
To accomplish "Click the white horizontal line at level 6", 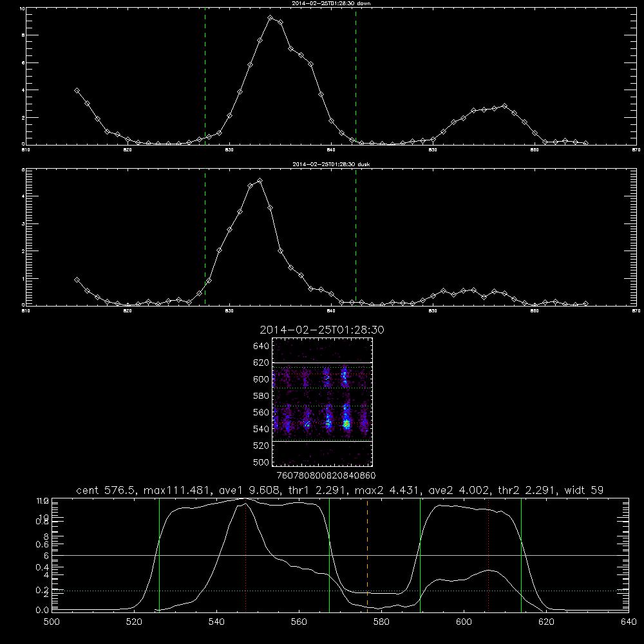I will 340,555.
